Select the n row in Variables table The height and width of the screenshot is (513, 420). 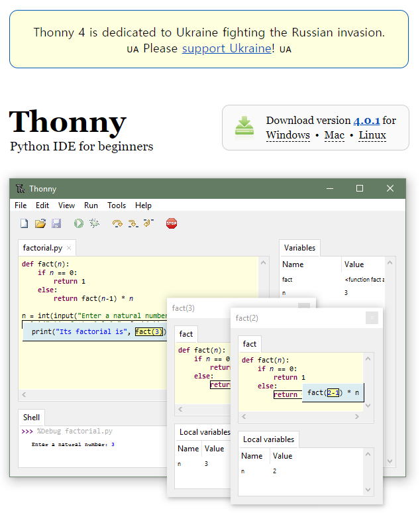[x=333, y=293]
